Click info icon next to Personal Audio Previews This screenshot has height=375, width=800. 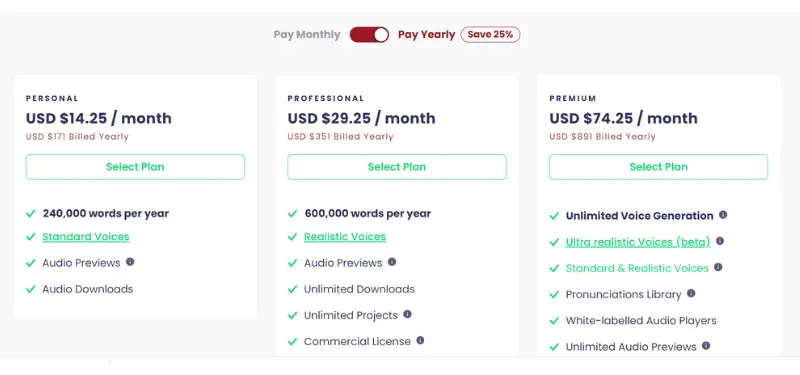[130, 262]
